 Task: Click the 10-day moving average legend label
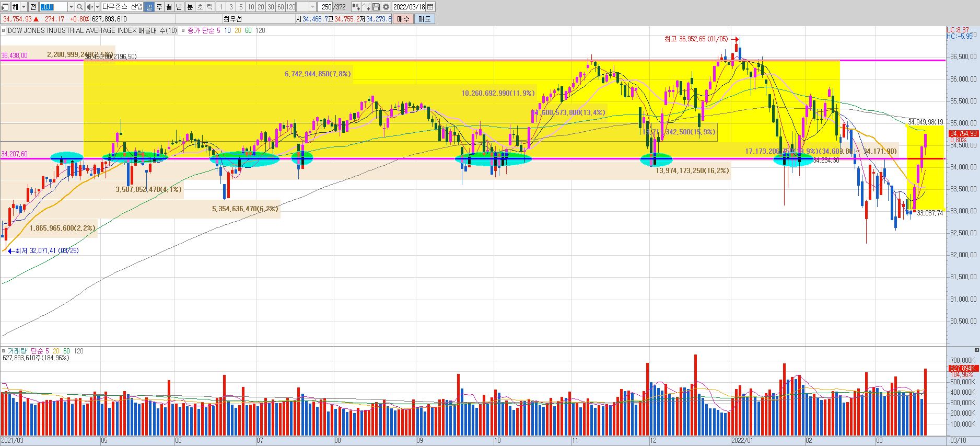227,30
